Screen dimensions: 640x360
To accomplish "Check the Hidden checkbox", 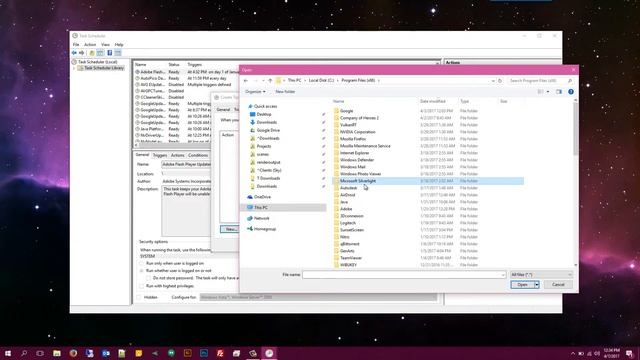I will tap(139, 297).
